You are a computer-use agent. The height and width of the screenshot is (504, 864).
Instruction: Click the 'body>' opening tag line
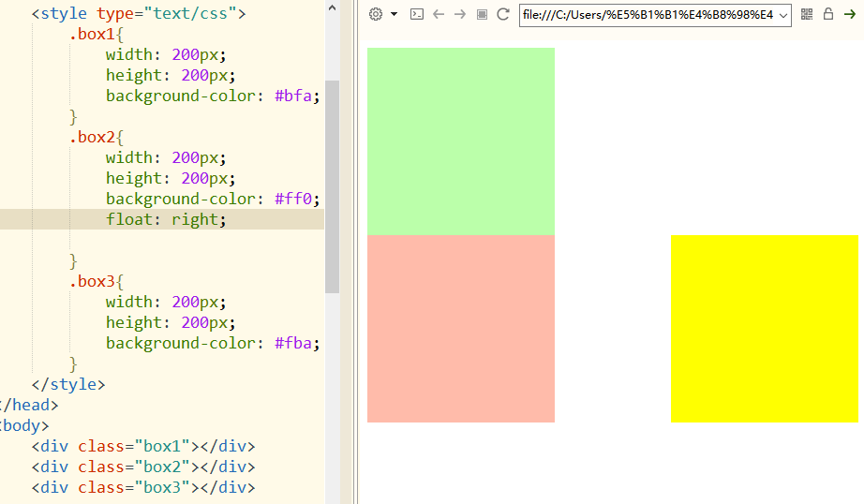tap(24, 426)
